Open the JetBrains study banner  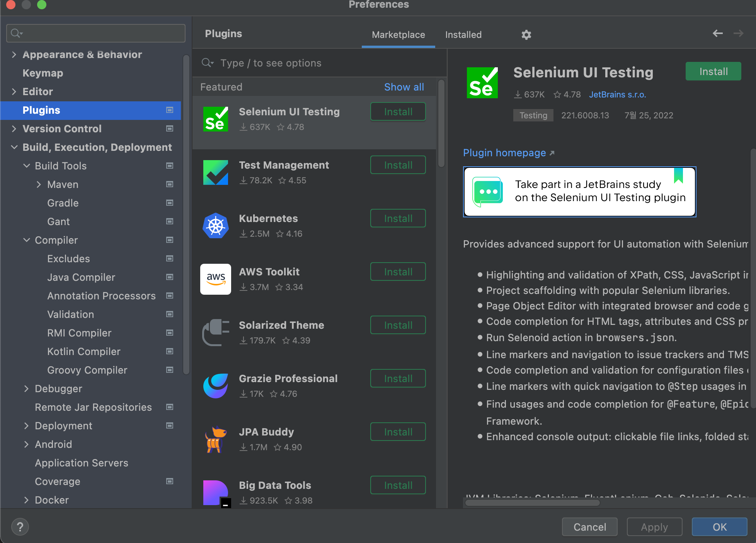[579, 192]
